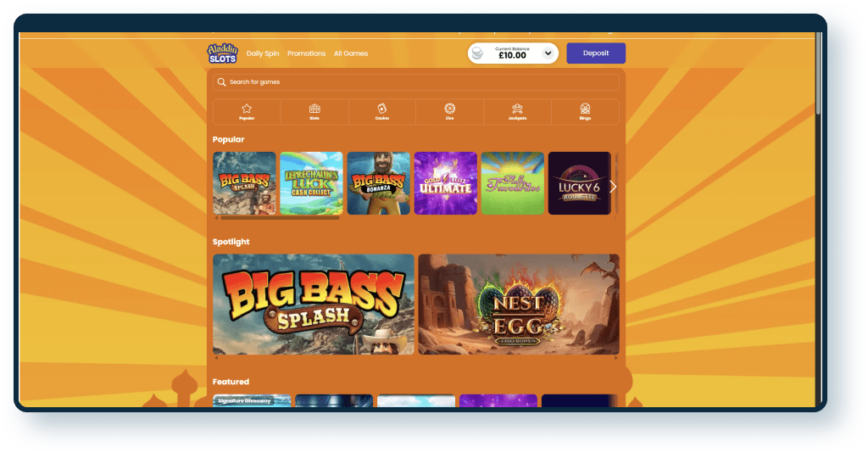868x453 pixels.
Task: Click the left arrow of Popular scrollbar
Action: pos(216,218)
